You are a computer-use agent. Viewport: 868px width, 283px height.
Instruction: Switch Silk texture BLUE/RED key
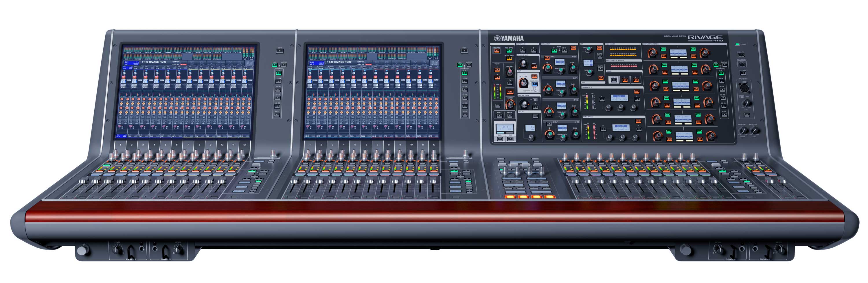(534, 84)
